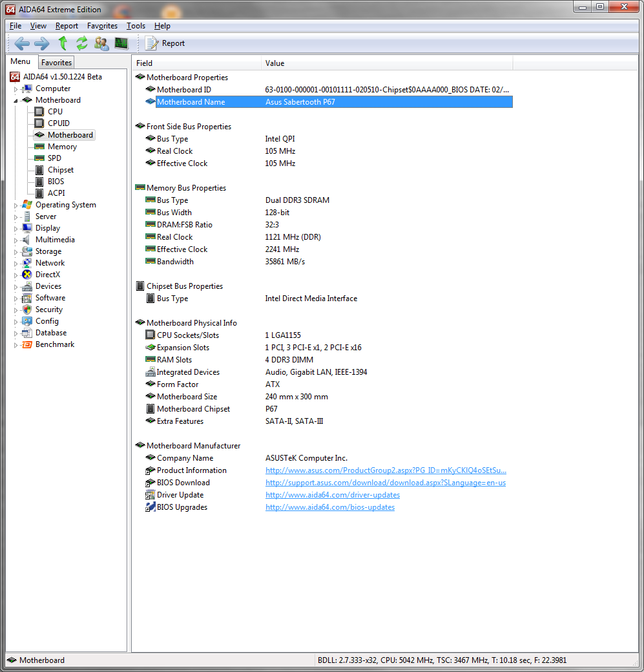Select the CPUID tree item

coord(59,123)
